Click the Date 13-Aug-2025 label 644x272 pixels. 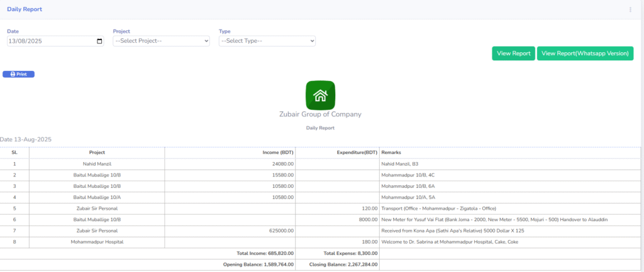point(26,139)
